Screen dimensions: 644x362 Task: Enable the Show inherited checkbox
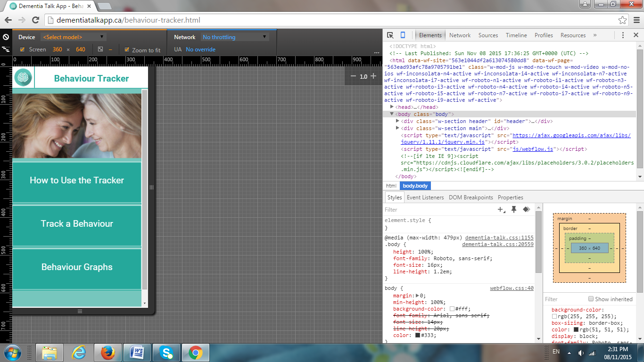pyautogui.click(x=591, y=299)
